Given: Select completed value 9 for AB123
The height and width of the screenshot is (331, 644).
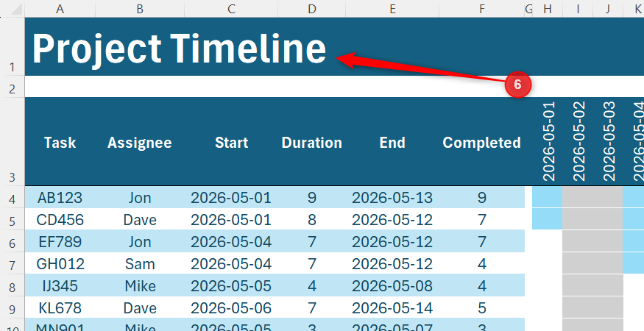Looking at the screenshot, I should (482, 198).
